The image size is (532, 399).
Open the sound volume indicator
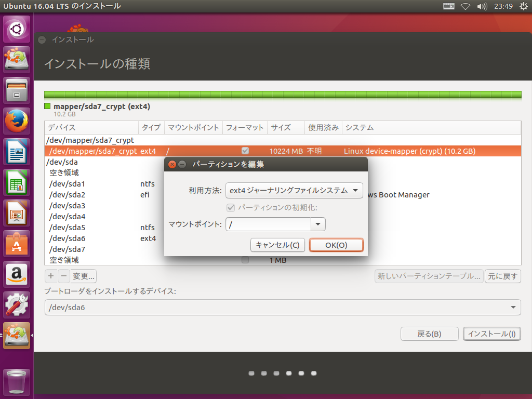[482, 6]
